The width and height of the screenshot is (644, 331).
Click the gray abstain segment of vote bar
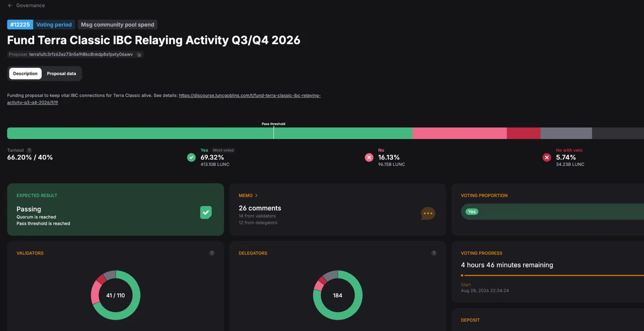tap(566, 133)
